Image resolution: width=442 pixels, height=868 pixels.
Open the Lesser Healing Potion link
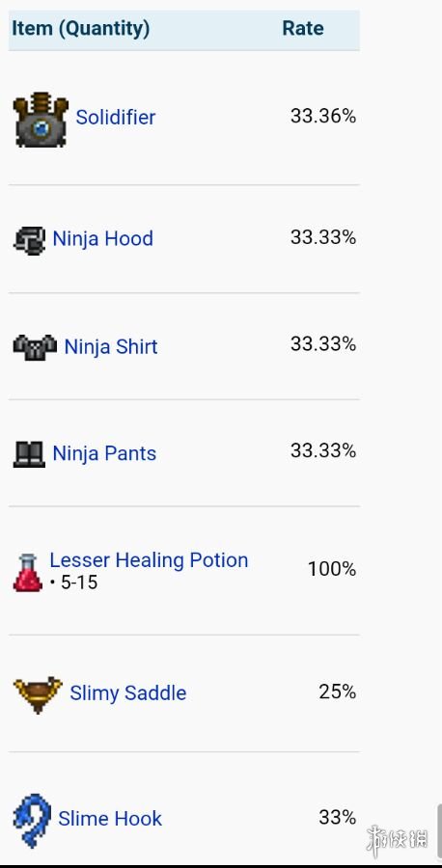coord(149,560)
